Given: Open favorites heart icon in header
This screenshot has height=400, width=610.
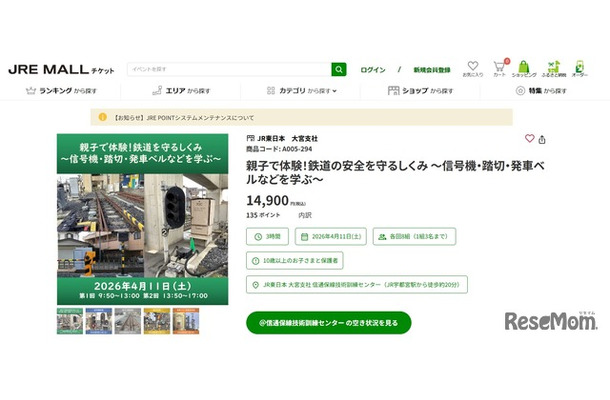Looking at the screenshot, I should (473, 65).
